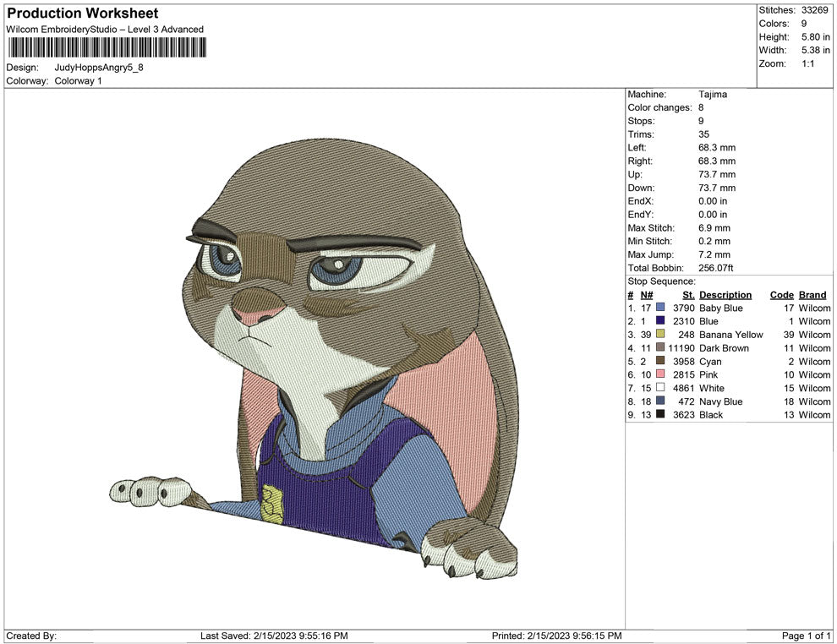
Task: Click the Navy Blue color chip
Action: [659, 401]
